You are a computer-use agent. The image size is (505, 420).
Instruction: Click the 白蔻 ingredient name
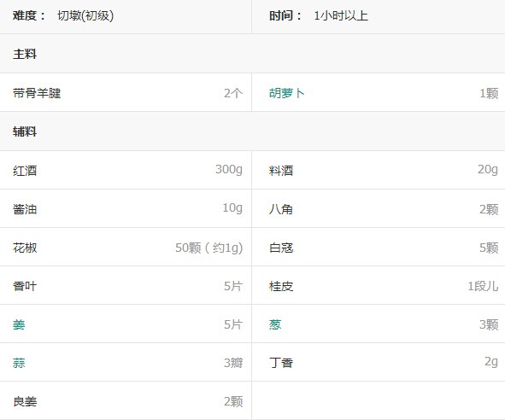(281, 248)
